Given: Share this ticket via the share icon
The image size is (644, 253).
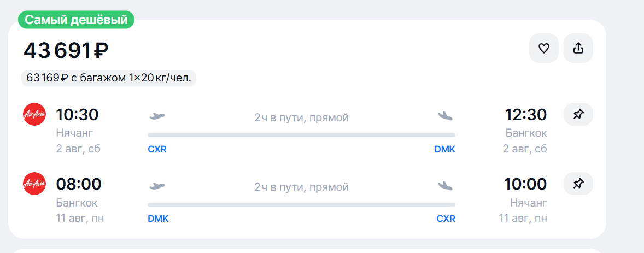Looking at the screenshot, I should (578, 48).
